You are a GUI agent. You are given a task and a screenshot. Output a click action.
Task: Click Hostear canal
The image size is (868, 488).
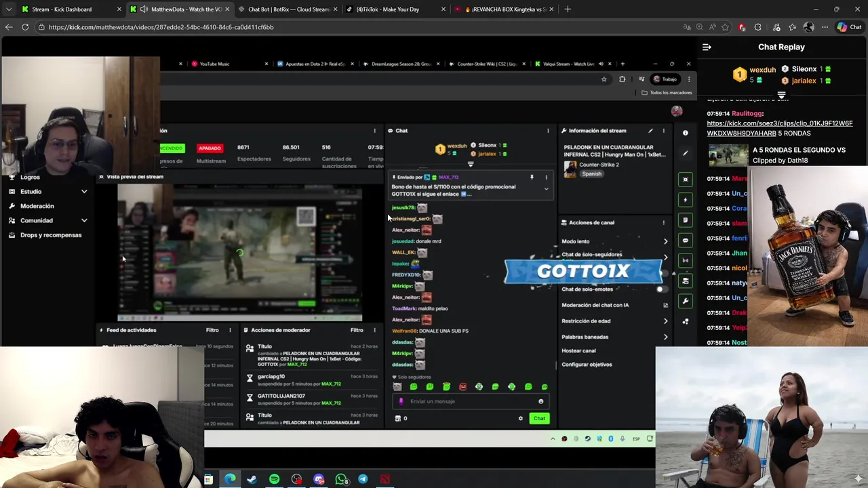[x=578, y=351]
